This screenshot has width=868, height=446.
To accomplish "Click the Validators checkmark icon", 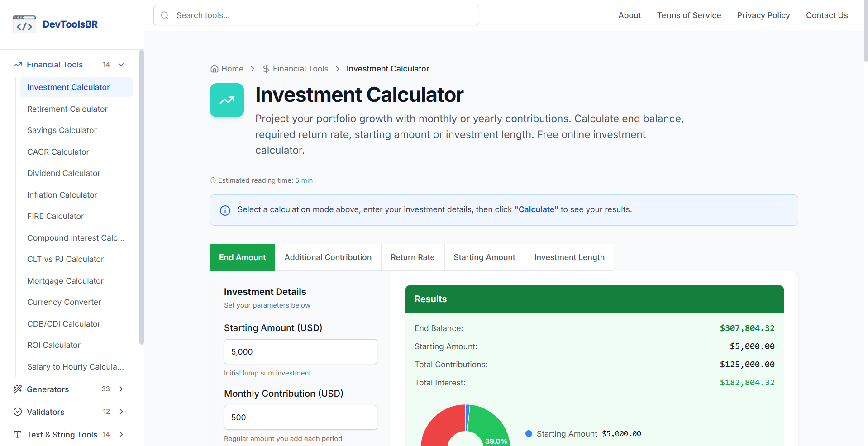I will [x=17, y=412].
